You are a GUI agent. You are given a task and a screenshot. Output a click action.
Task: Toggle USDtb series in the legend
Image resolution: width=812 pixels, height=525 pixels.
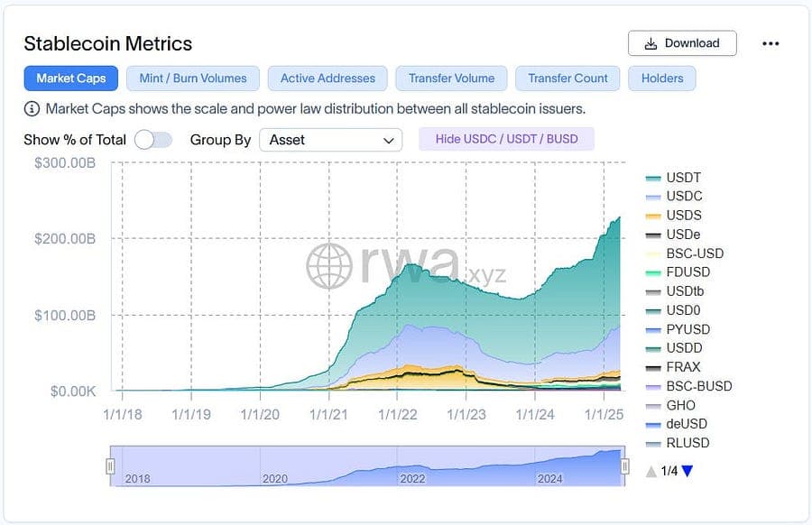click(675, 291)
